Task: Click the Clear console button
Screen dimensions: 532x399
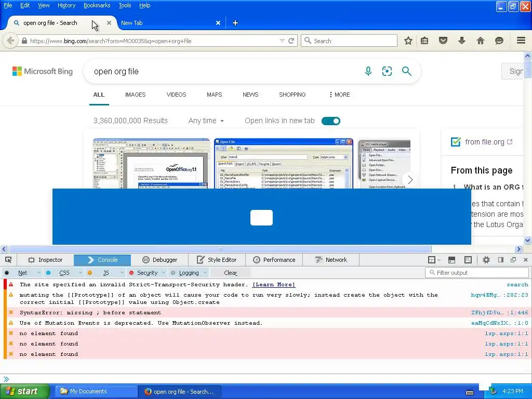Action: point(231,273)
